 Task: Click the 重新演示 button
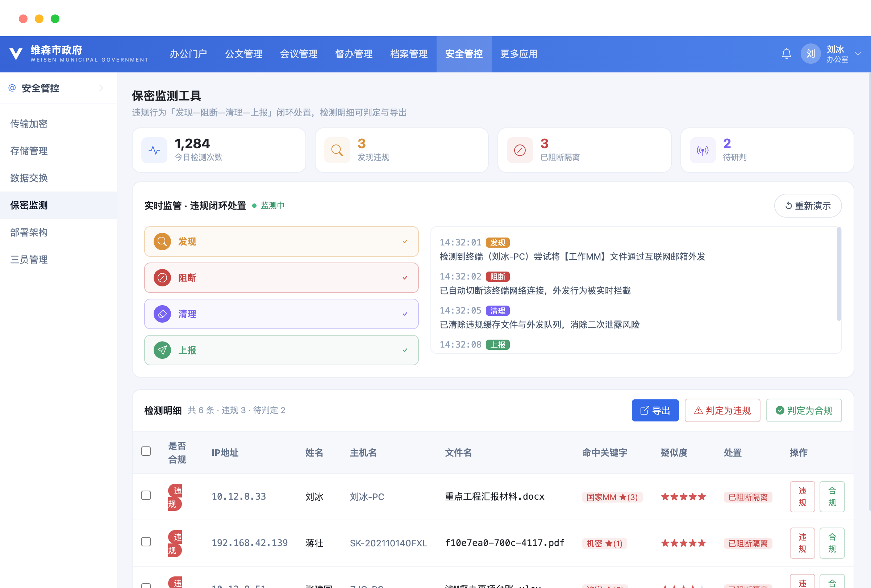point(808,206)
